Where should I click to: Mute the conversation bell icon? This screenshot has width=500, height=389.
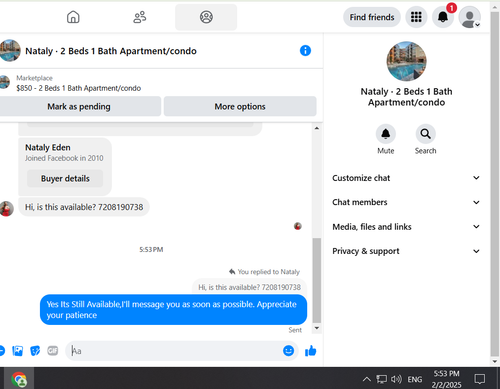pyautogui.click(x=386, y=134)
